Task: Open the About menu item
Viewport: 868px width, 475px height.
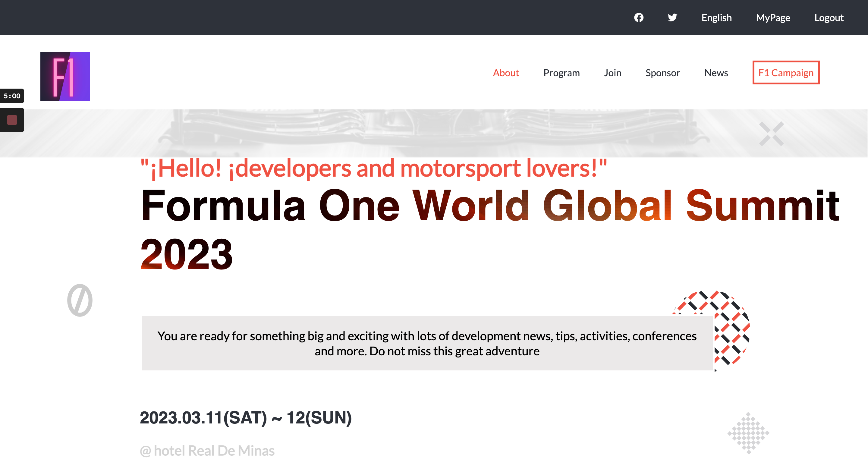Action: (x=505, y=73)
